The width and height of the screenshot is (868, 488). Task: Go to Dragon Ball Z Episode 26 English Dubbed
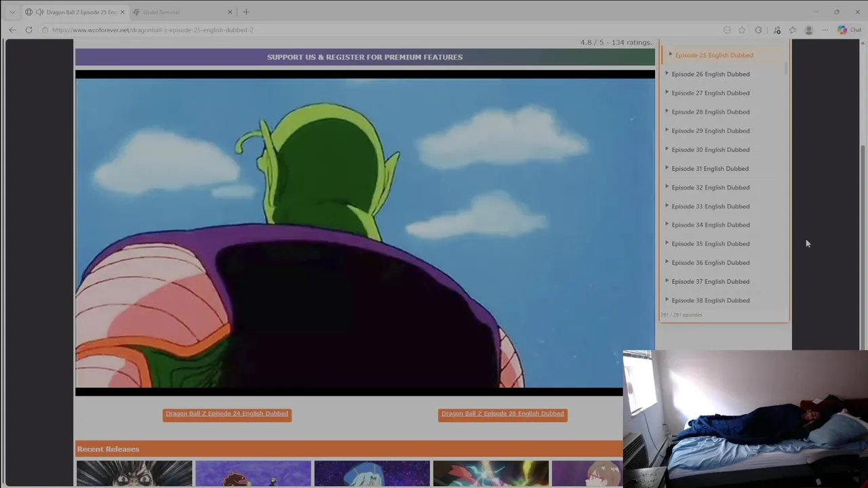click(502, 414)
